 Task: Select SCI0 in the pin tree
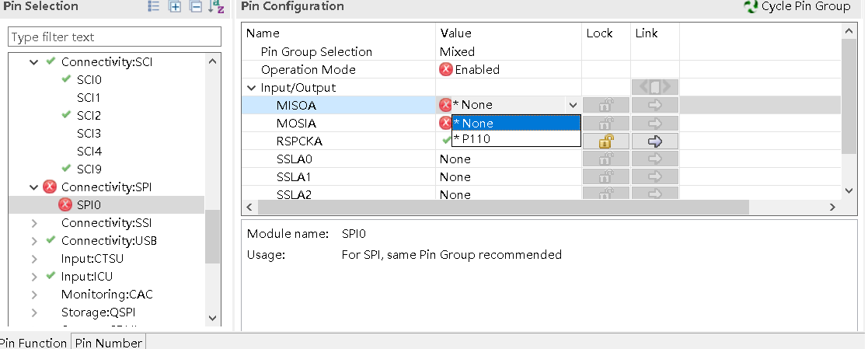click(89, 80)
